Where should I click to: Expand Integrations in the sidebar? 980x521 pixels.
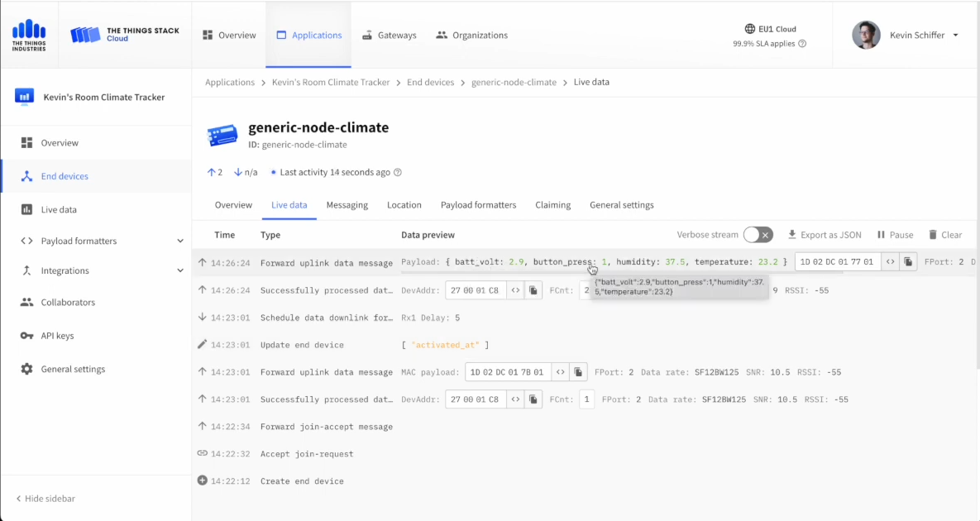179,271
